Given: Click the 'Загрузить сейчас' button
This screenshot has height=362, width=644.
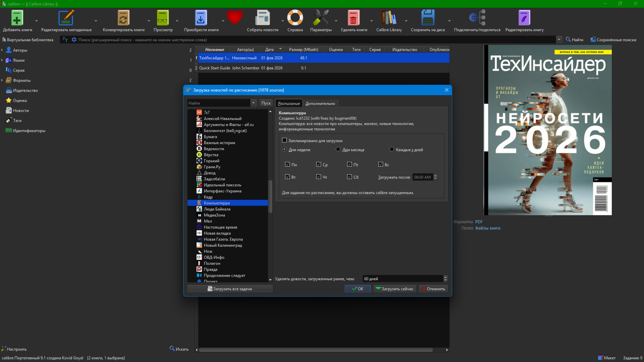Looking at the screenshot, I should pos(395,289).
